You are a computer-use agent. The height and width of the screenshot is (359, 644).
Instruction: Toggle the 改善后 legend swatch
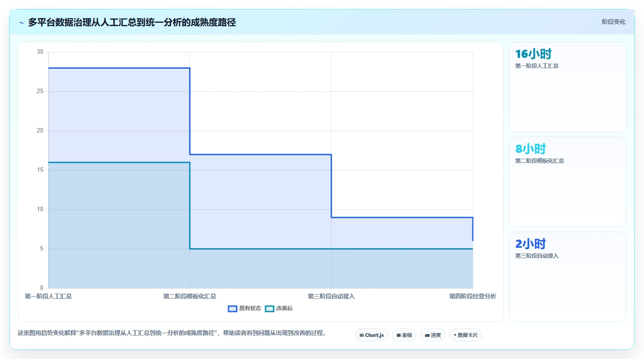pyautogui.click(x=270, y=308)
